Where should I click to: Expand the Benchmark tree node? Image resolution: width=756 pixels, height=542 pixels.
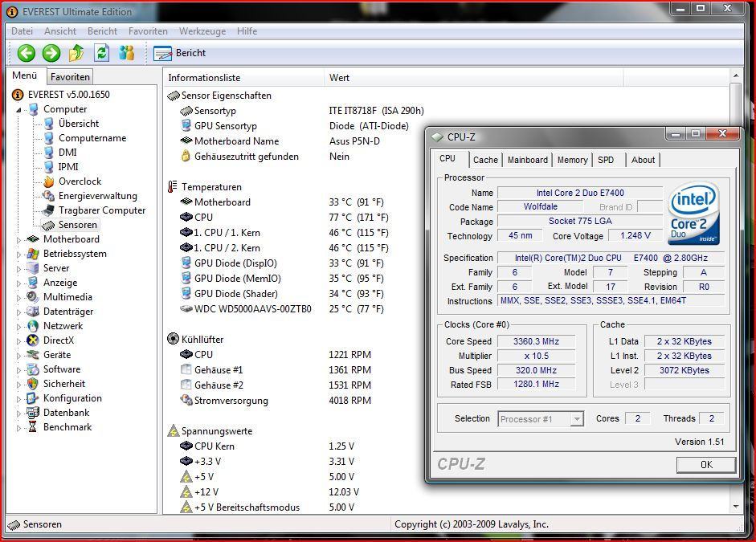(18, 427)
